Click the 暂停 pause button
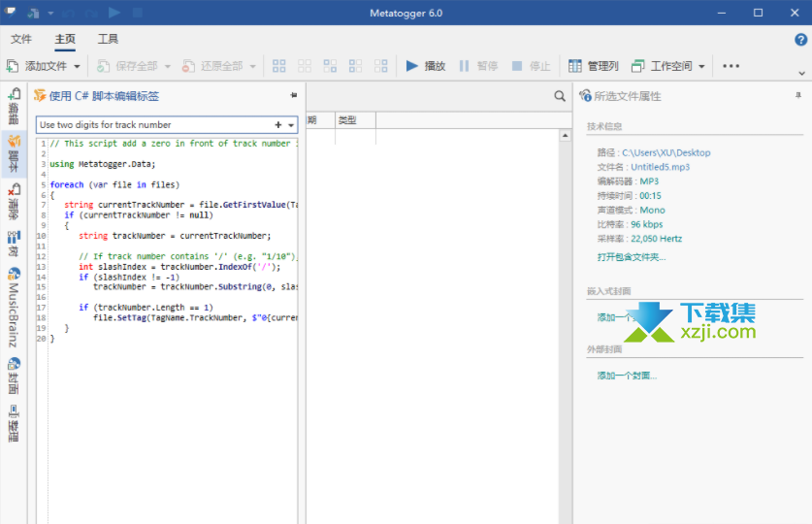The width and height of the screenshot is (812, 524). [x=478, y=66]
